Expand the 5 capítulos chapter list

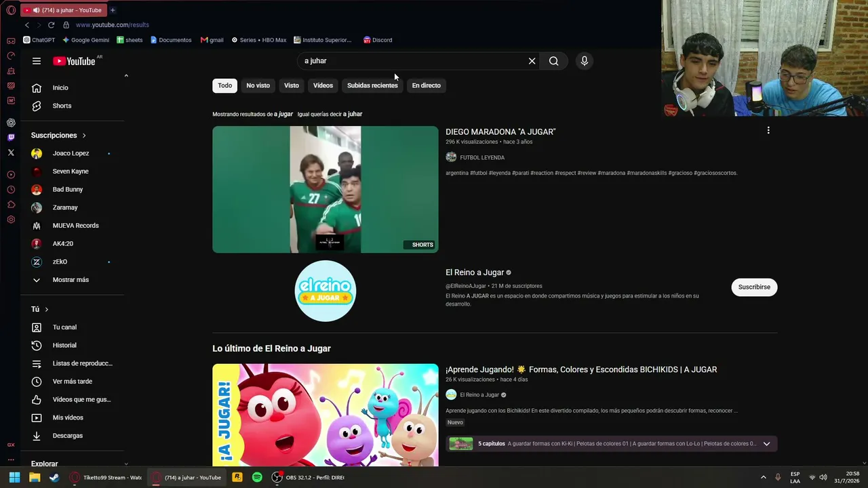pos(766,444)
